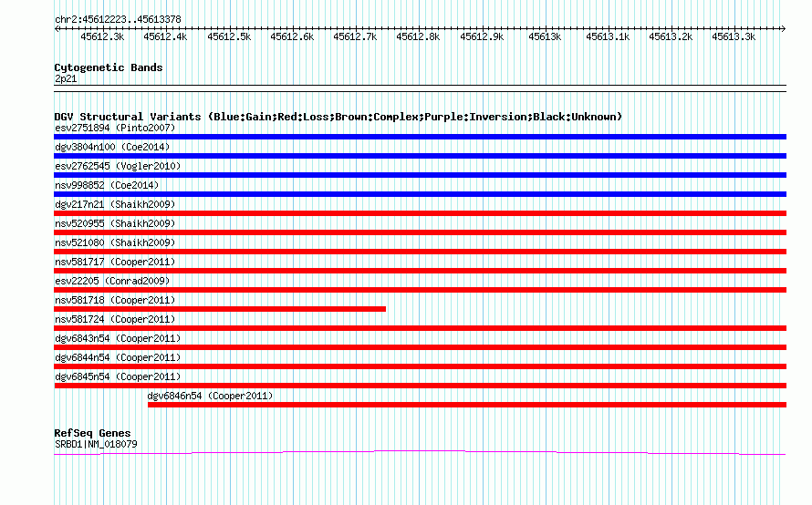Select blue gain bar for nsv998852
Image resolution: width=812 pixels, height=505 pixels.
[420, 194]
